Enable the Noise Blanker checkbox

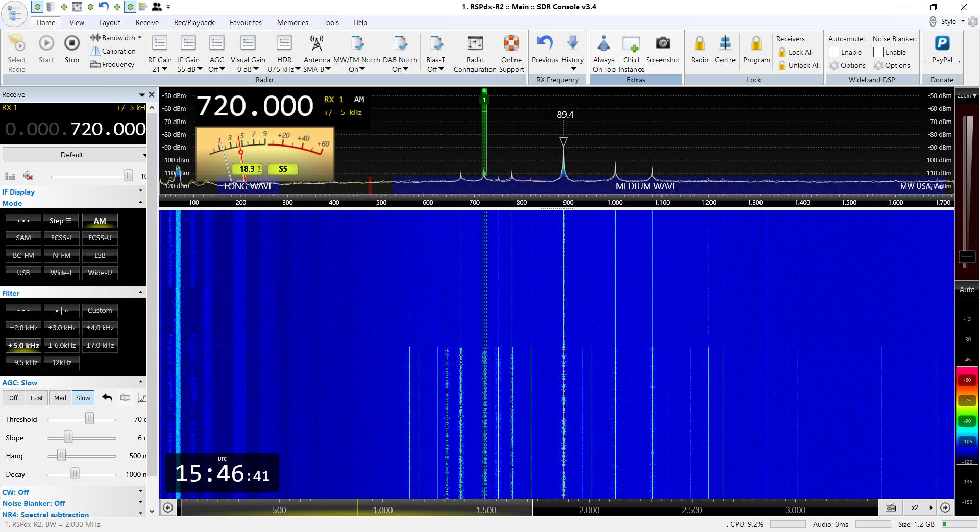[878, 52]
